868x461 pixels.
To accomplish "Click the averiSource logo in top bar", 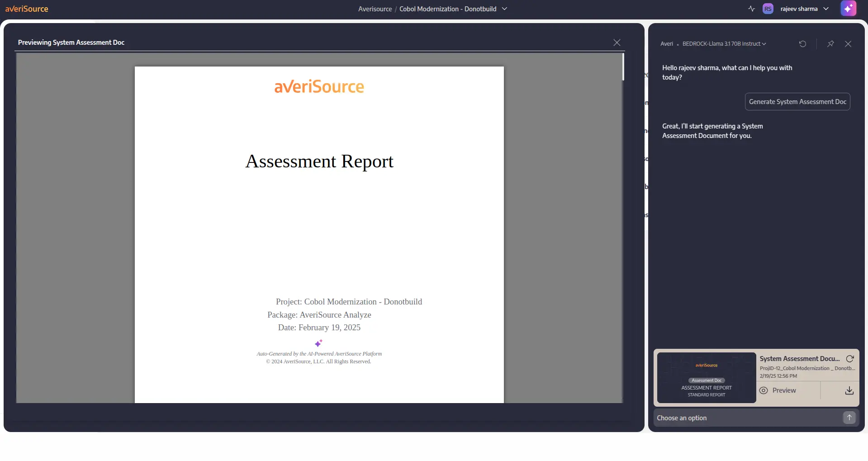I will 27,9.
